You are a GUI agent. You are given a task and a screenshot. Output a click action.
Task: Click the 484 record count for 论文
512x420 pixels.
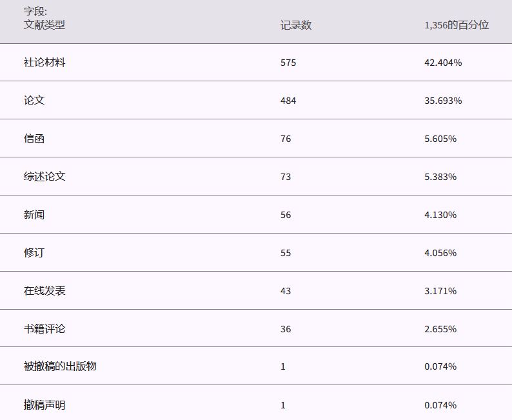point(288,101)
